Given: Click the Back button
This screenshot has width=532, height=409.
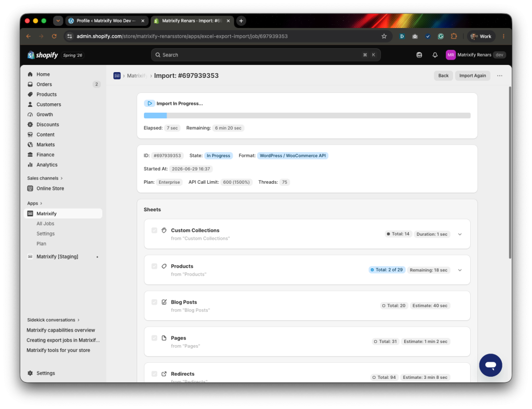Looking at the screenshot, I should pos(443,76).
